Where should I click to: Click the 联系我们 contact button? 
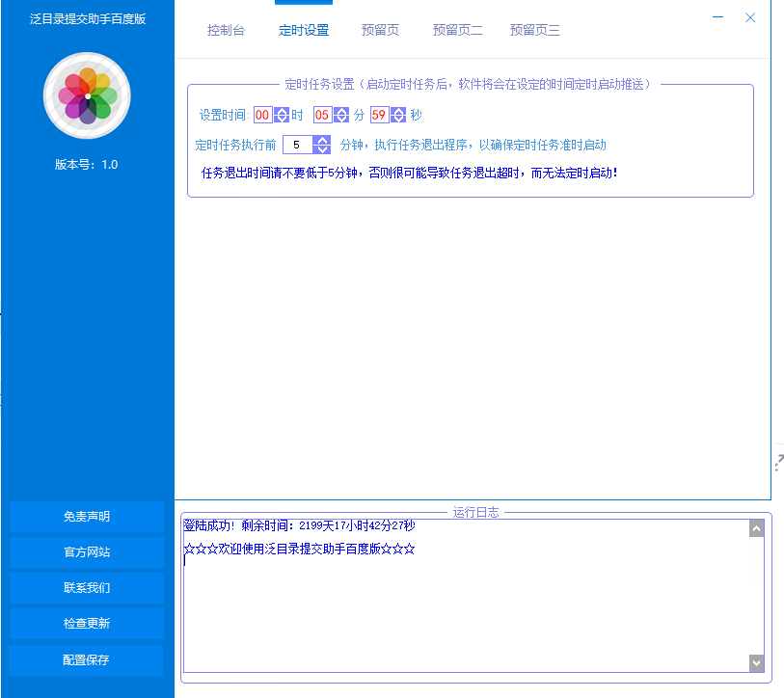pos(87,587)
